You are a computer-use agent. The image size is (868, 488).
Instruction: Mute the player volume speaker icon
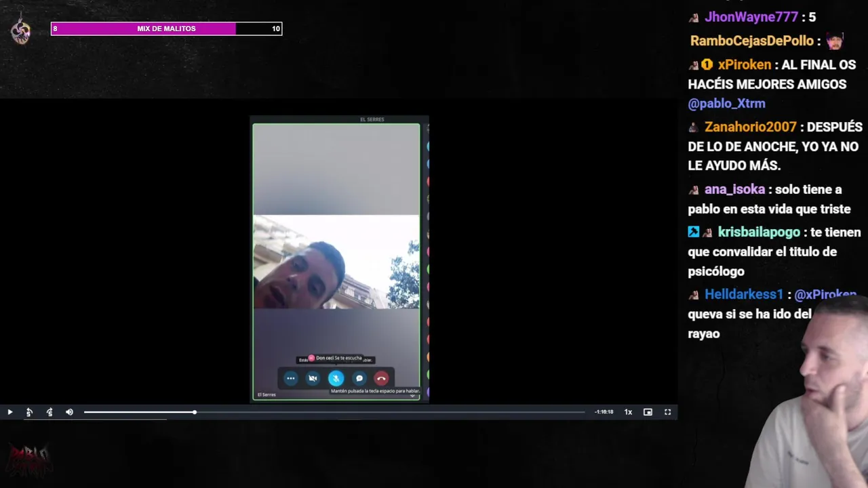(69, 412)
